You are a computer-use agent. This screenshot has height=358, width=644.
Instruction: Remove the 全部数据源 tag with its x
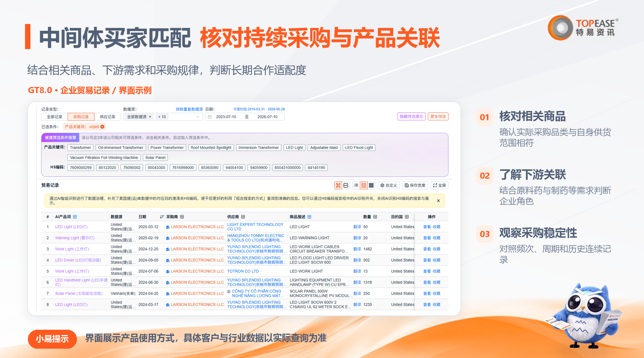(150, 117)
